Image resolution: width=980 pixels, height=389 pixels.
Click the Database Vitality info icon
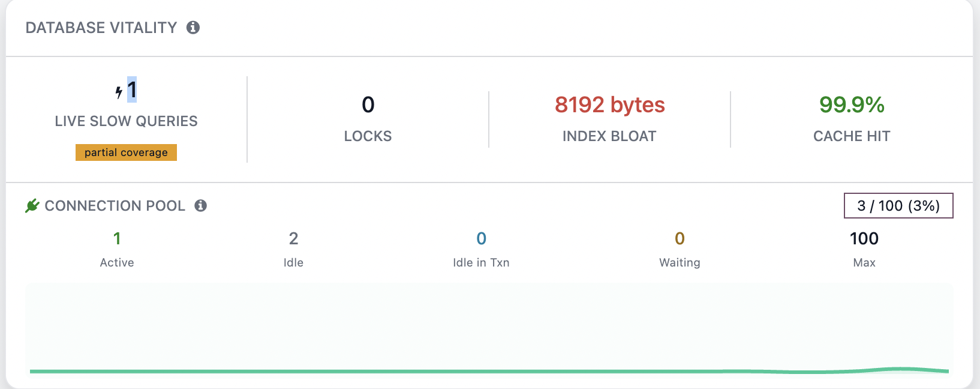click(x=193, y=28)
